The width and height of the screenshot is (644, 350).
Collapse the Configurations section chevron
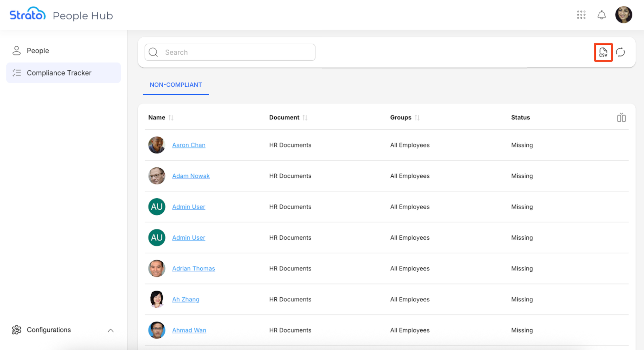click(110, 331)
